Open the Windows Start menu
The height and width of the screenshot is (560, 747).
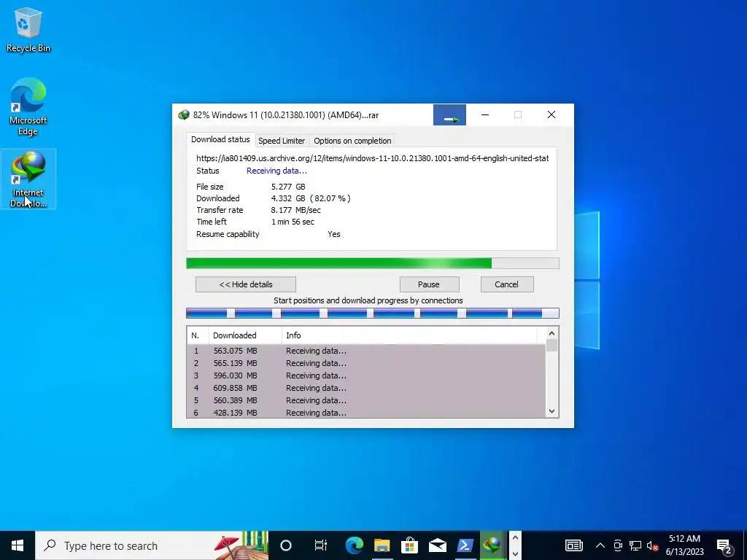18,545
